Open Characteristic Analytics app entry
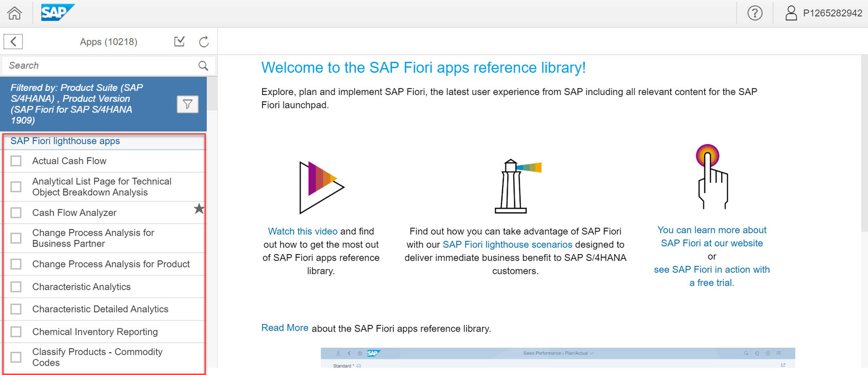Screen dimensions: 868x375 [82, 287]
